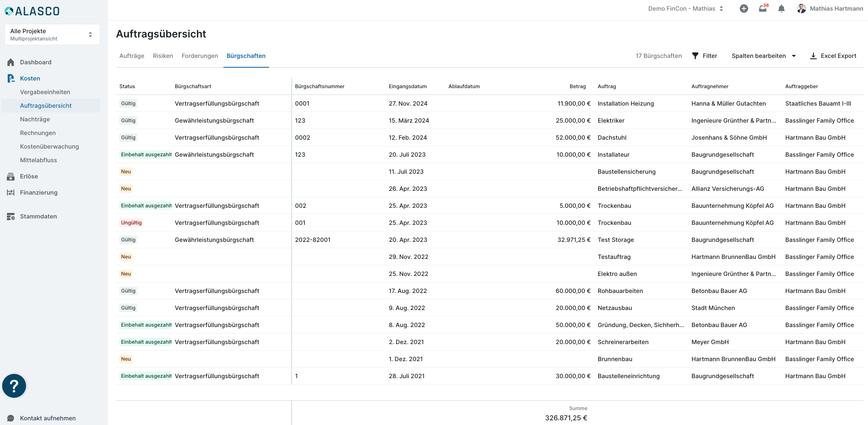
Task: Click the Stammdaten icon in sidebar
Action: tap(11, 216)
